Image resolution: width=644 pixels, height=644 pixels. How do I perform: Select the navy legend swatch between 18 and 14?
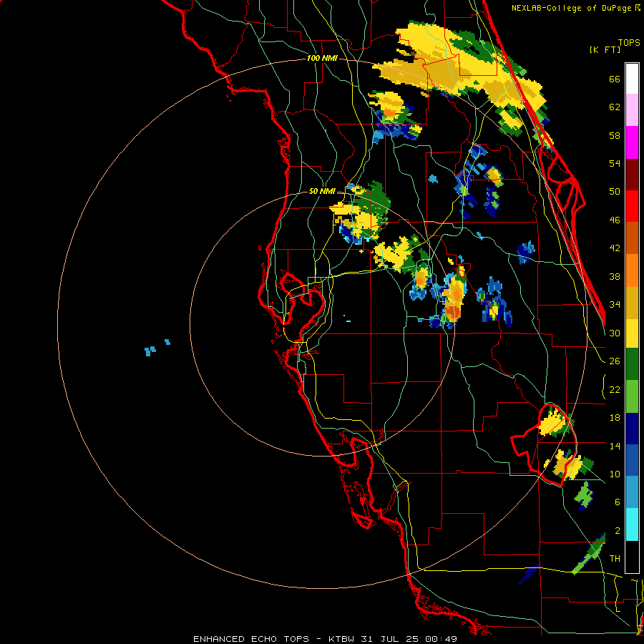632,429
